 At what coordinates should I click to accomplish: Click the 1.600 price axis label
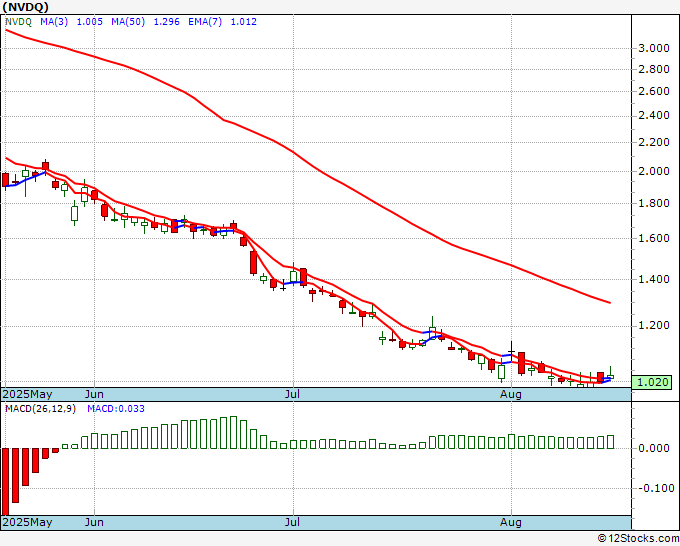tap(654, 239)
